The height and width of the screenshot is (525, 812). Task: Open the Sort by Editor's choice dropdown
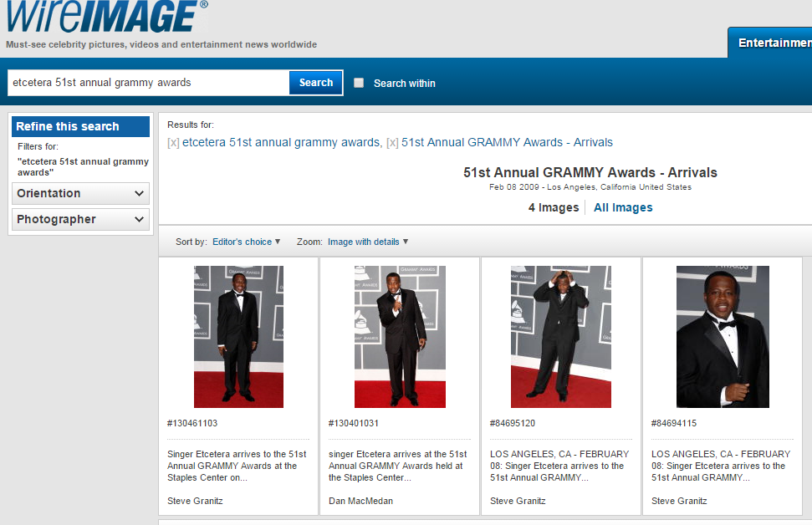point(246,242)
